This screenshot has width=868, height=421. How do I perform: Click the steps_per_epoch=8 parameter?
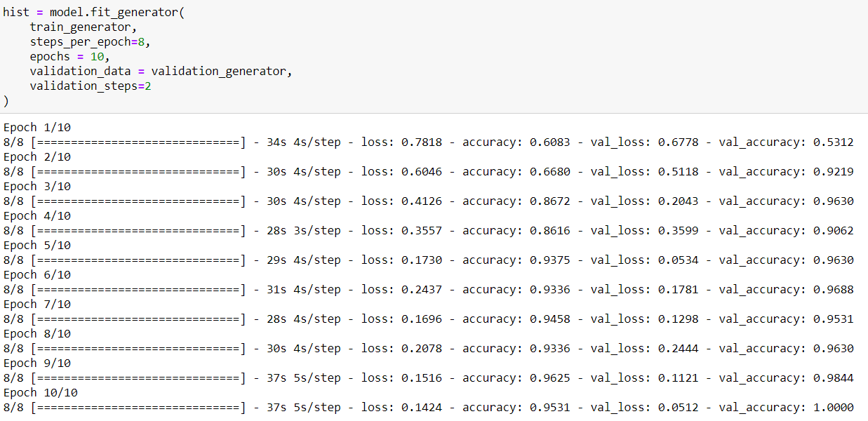(x=90, y=41)
